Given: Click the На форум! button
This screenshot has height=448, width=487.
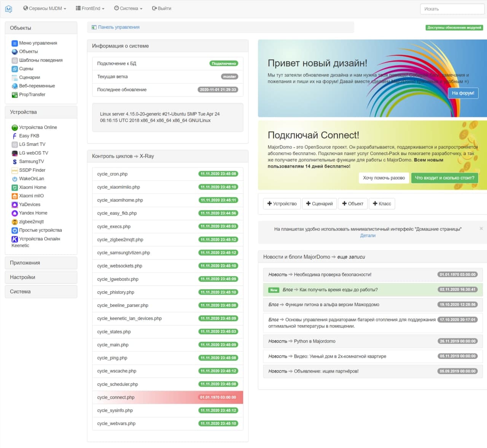Looking at the screenshot, I should click(x=463, y=93).
